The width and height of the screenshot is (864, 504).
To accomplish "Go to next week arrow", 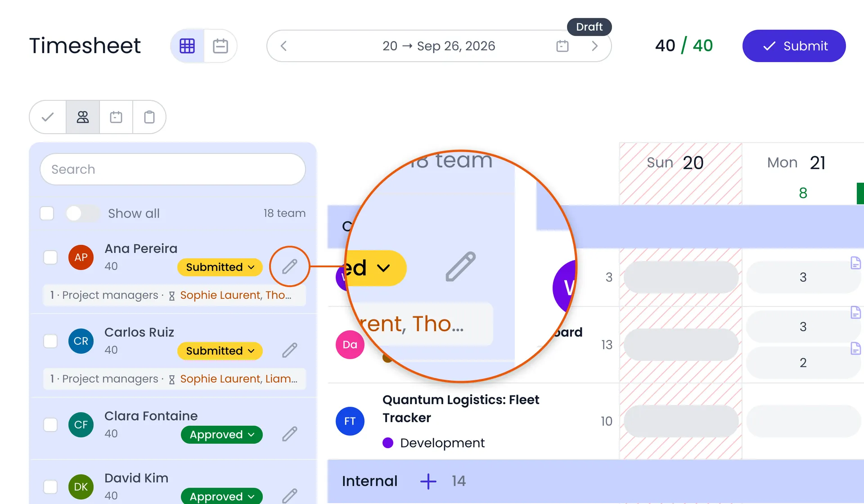I will pos(594,46).
